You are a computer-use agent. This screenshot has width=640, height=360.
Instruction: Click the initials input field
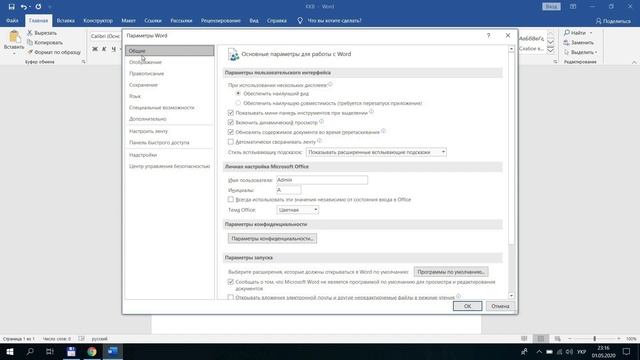click(x=289, y=190)
